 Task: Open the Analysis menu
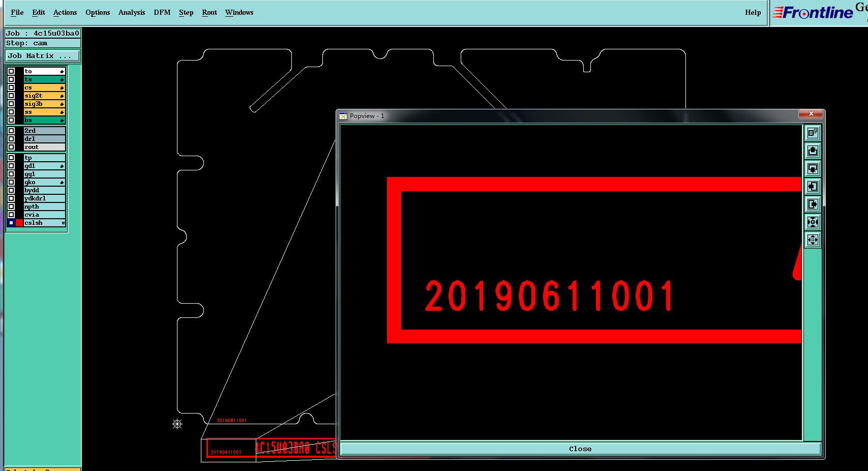coord(132,12)
